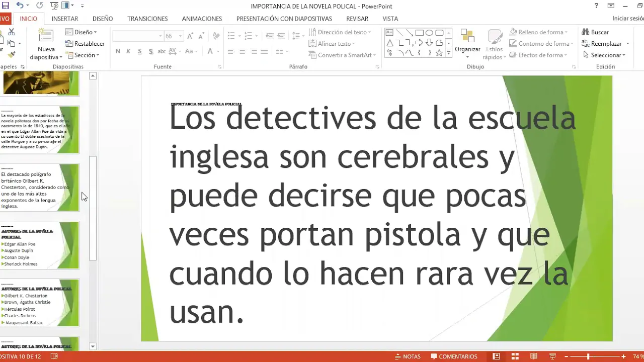644x362 pixels.
Task: Increase list indent level
Action: tap(282, 36)
